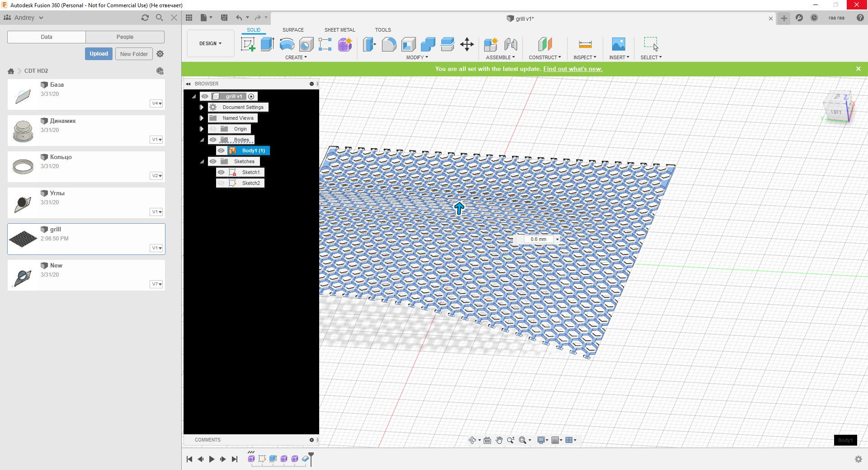868x470 pixels.
Task: Select the Create Sketch tool
Action: (x=248, y=44)
